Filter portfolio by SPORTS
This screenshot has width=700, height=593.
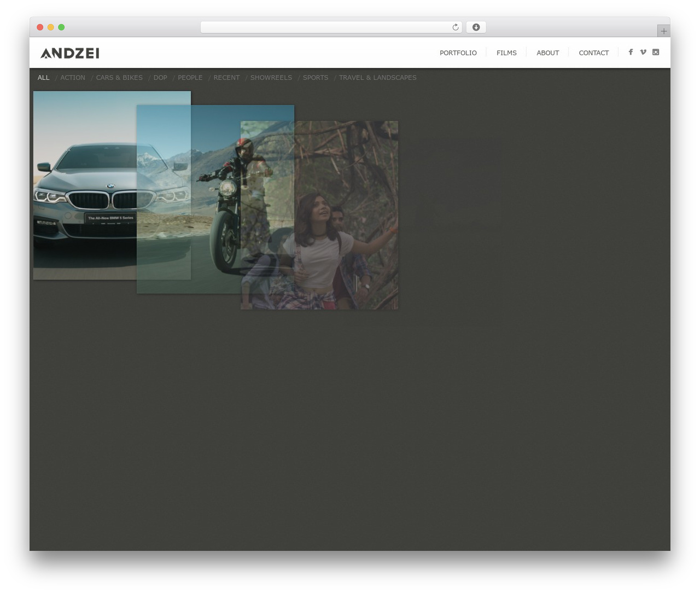pos(316,78)
